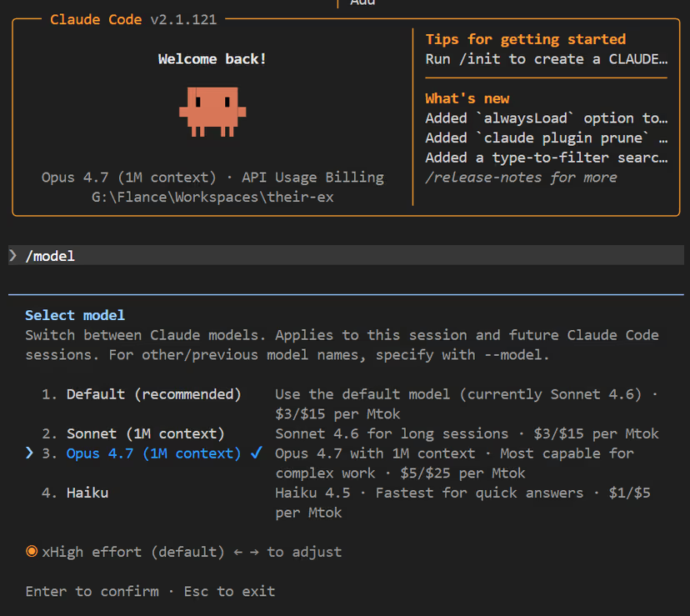Select the Default (recommended) model option
Image resolution: width=690 pixels, height=616 pixels.
[x=153, y=393]
